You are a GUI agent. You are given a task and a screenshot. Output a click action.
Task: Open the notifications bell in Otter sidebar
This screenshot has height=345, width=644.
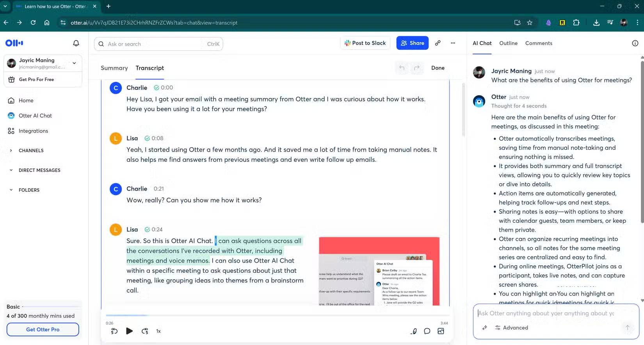click(x=76, y=43)
